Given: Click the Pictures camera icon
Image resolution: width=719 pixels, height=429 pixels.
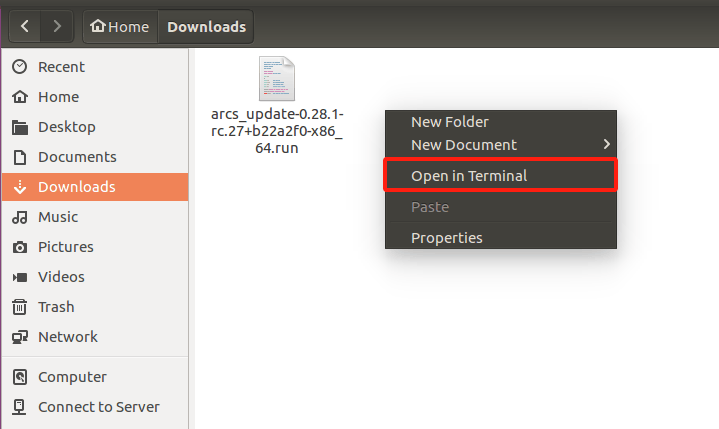Looking at the screenshot, I should click(x=19, y=247).
